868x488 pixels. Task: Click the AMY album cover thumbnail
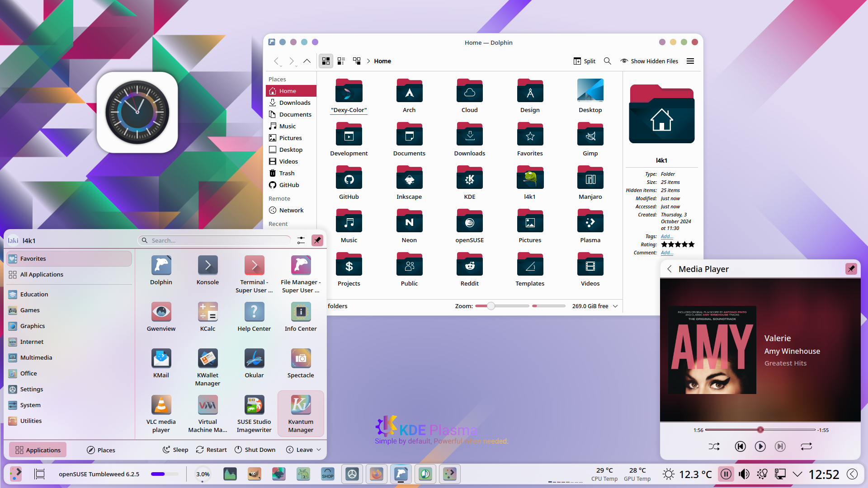point(712,350)
